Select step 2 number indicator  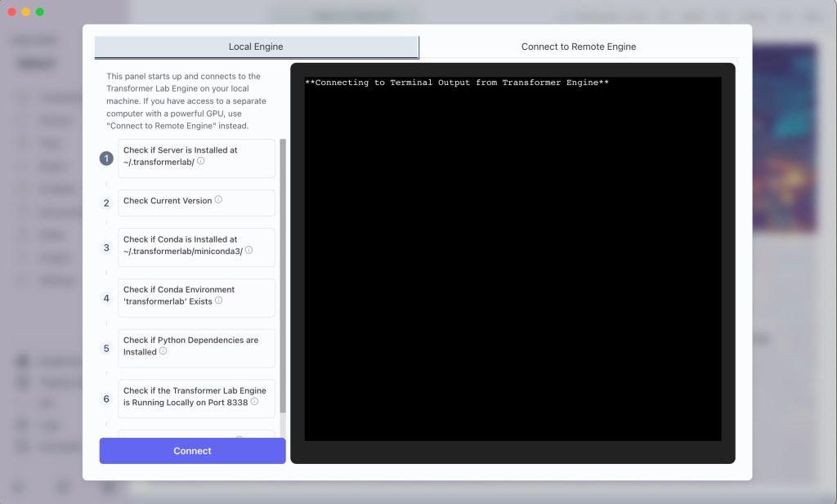click(106, 203)
